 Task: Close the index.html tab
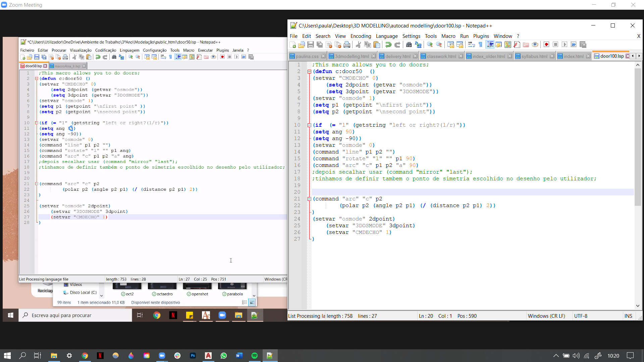tap(588, 56)
